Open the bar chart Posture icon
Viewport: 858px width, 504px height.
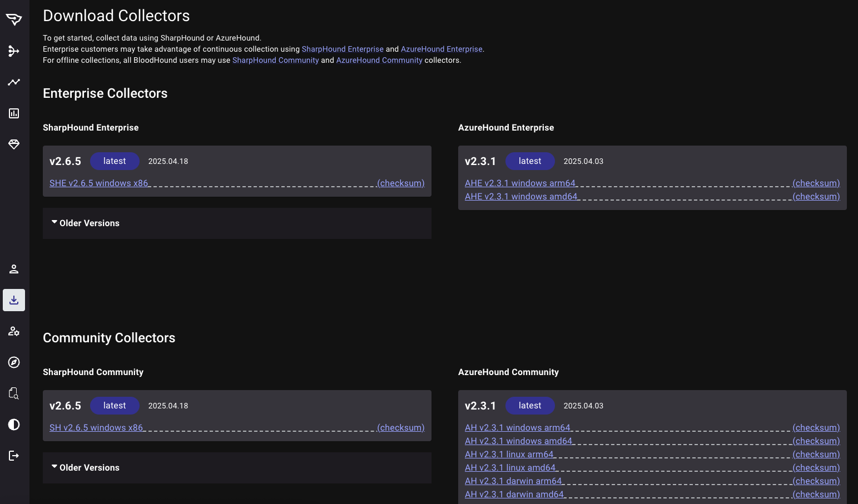pos(14,113)
